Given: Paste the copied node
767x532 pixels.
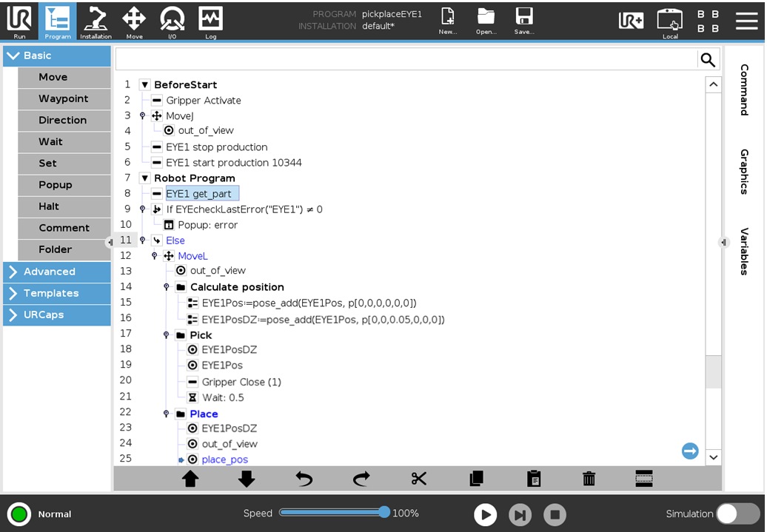Looking at the screenshot, I should (534, 479).
